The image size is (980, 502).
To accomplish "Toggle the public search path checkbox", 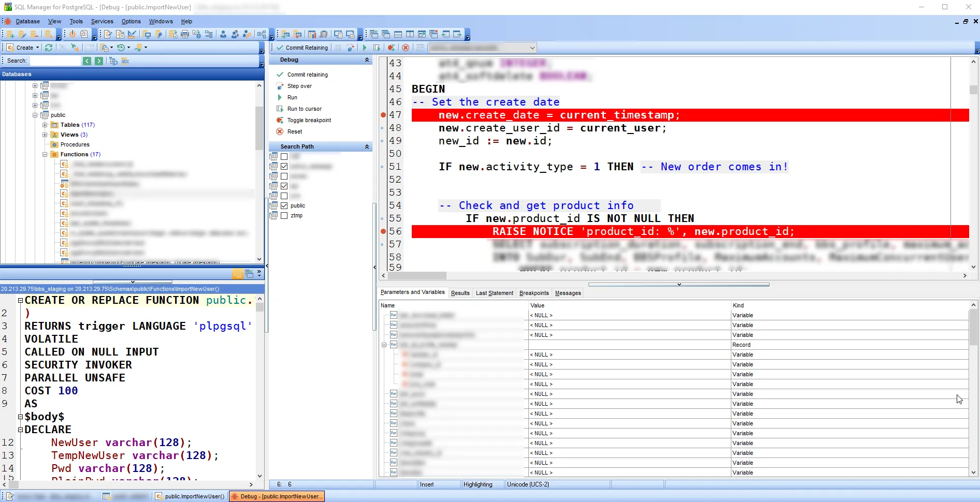I will [284, 205].
